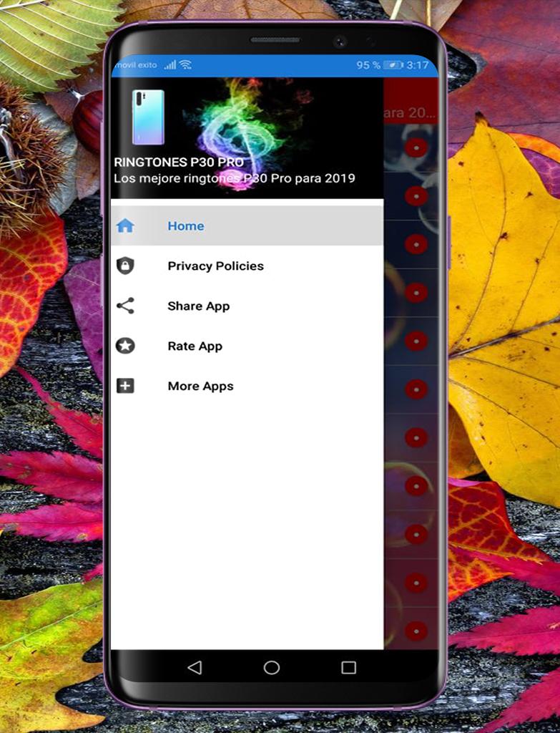This screenshot has width=560, height=733.
Task: Tap the dimmed title ending in '20...'
Action: (410, 112)
